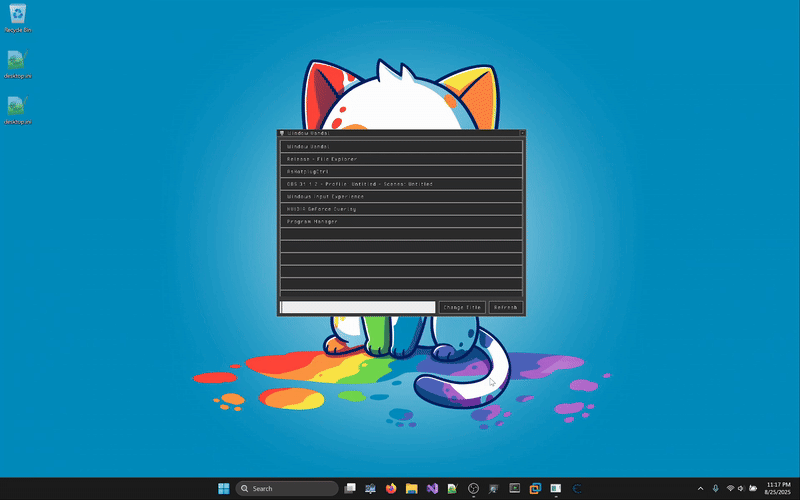
Task: Close the Window Vandal window
Action: tap(522, 133)
